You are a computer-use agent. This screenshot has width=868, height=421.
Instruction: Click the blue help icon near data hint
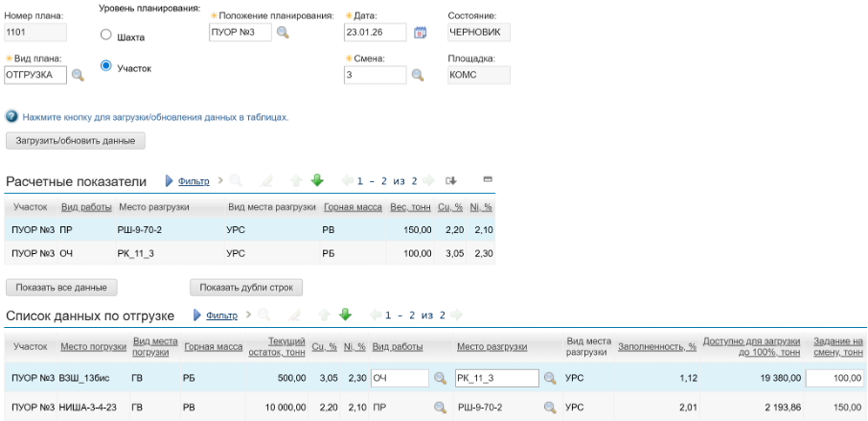(x=11, y=117)
